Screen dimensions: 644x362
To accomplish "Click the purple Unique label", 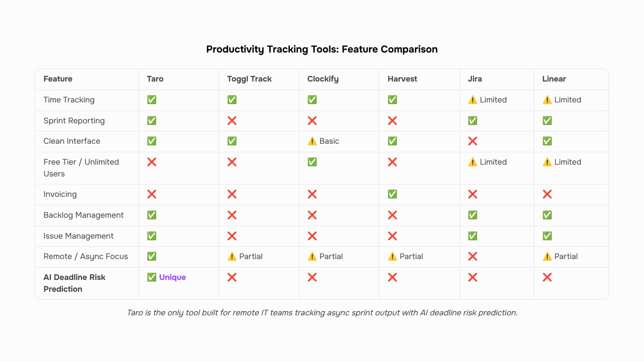I will [x=172, y=277].
